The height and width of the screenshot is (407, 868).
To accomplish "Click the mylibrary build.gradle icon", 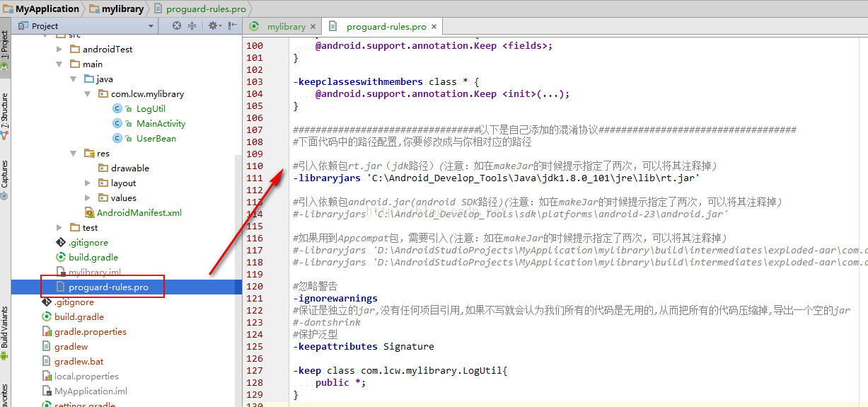I will (x=61, y=257).
